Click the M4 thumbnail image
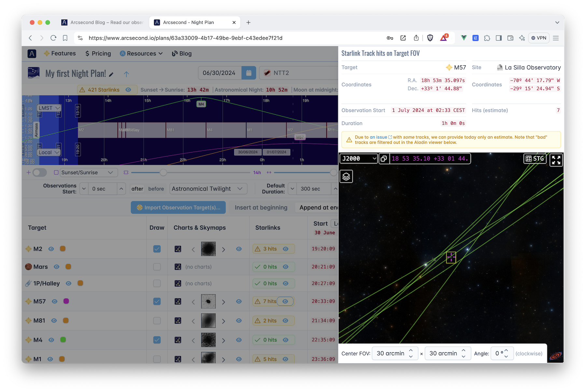The image size is (586, 392). pos(208,340)
